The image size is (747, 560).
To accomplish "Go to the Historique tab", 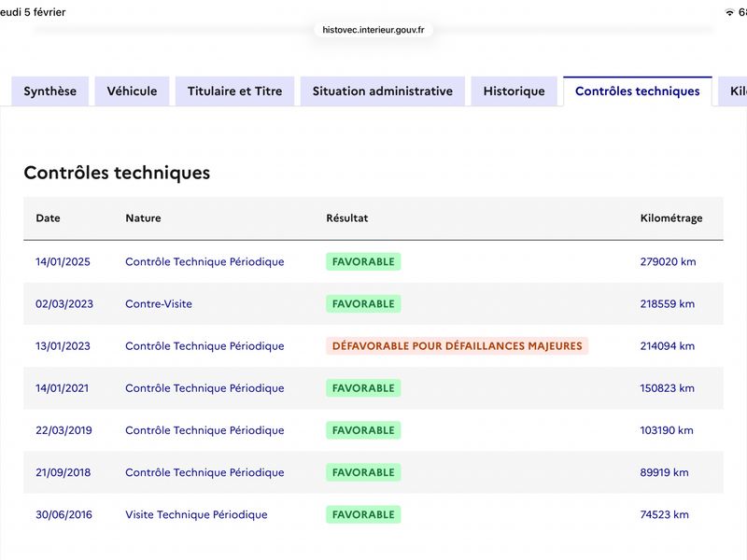I will tap(514, 91).
